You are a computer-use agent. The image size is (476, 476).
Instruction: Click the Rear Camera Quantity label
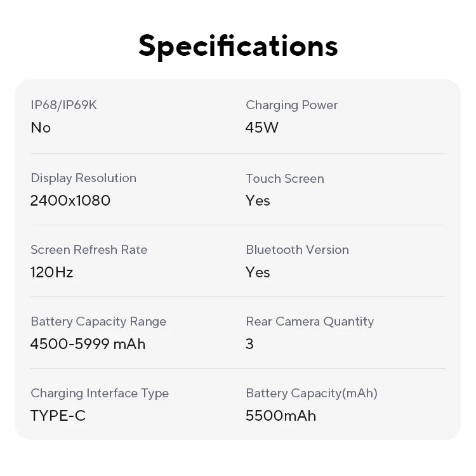[310, 322]
